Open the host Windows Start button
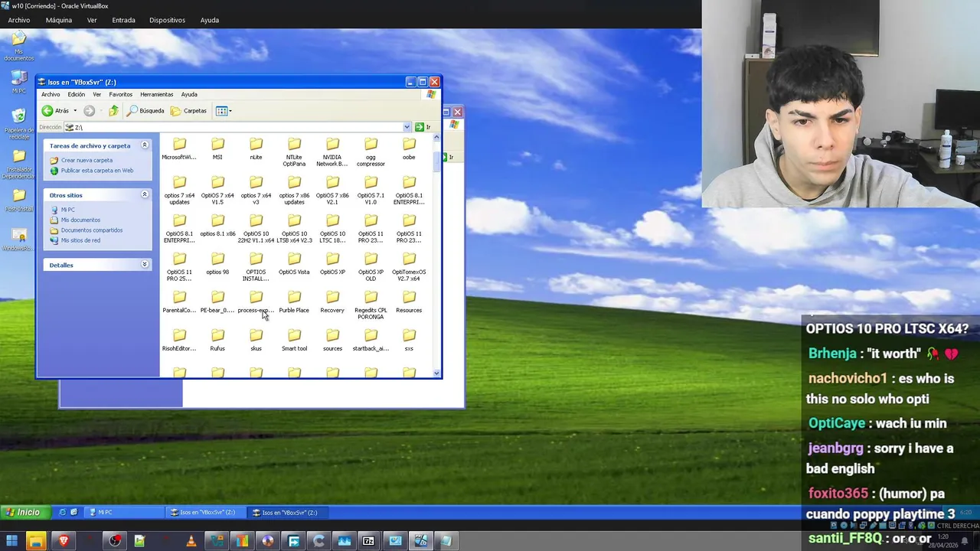980x551 pixels. (x=11, y=541)
